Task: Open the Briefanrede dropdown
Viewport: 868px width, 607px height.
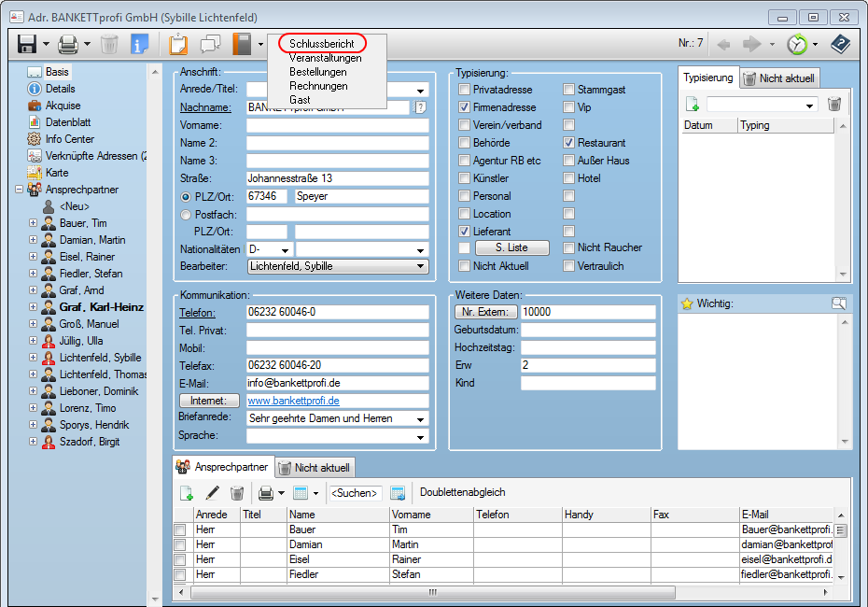Action: coord(421,418)
